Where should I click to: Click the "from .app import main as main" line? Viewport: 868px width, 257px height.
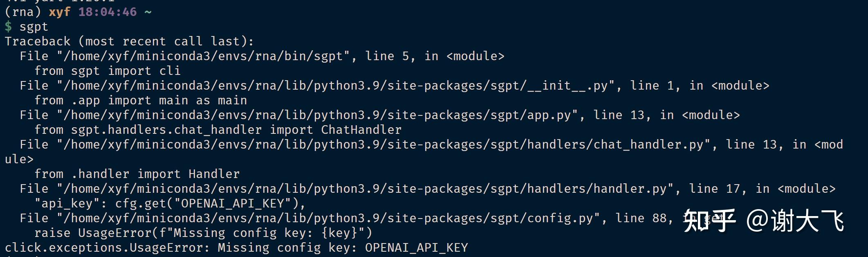141,100
